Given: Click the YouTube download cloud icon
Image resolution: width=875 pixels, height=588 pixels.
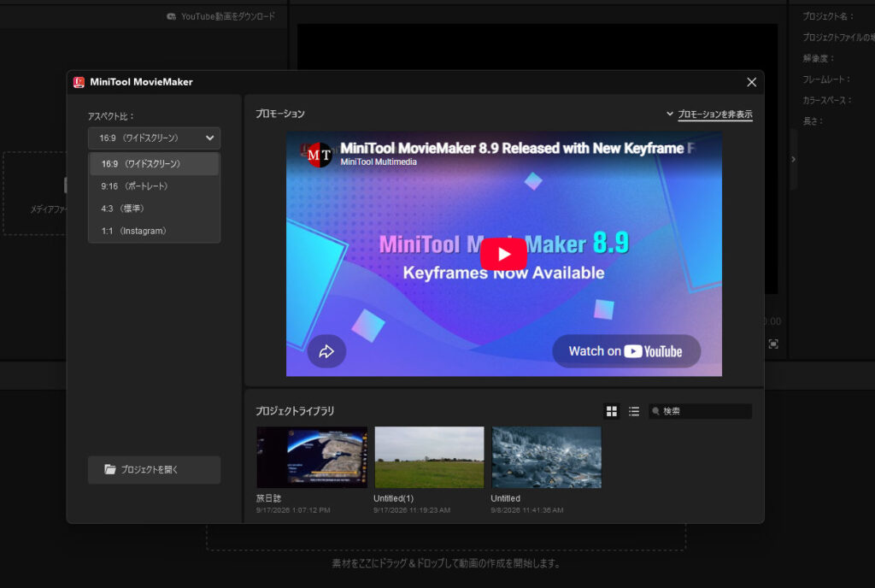Looking at the screenshot, I should coord(171,17).
